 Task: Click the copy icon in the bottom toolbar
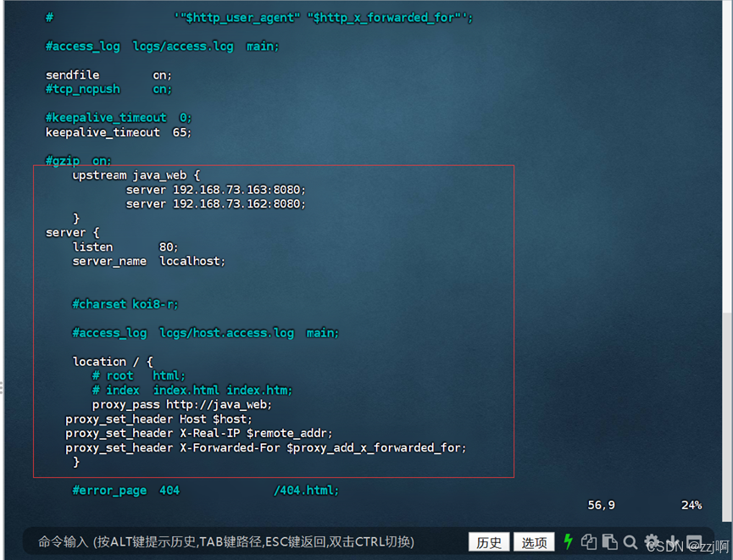point(589,541)
